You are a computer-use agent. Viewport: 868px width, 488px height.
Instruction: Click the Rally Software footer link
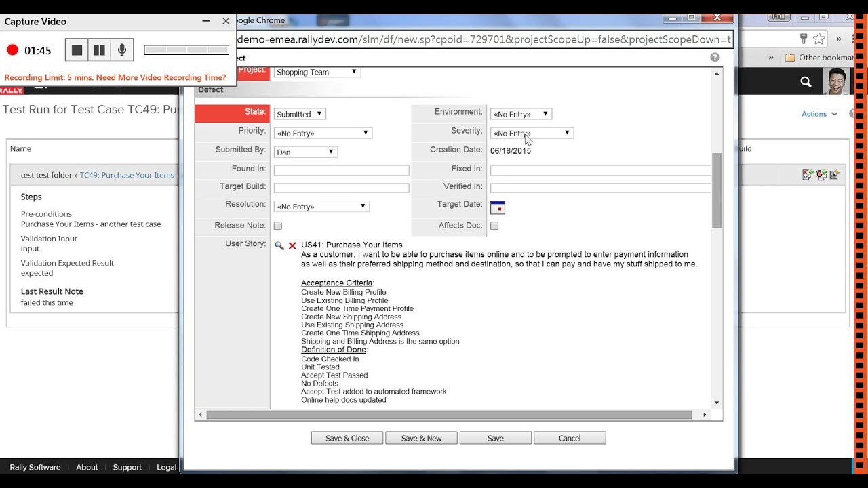(35, 467)
